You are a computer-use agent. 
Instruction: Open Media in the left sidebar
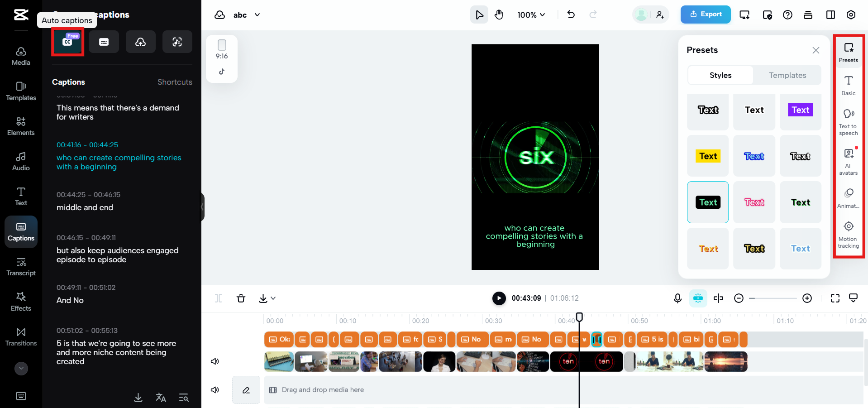[21, 56]
